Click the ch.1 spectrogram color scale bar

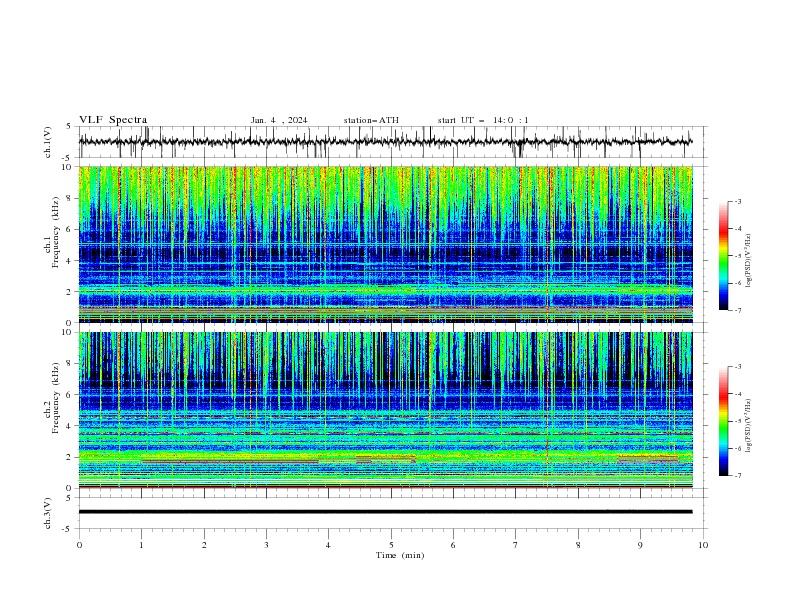pyautogui.click(x=723, y=256)
